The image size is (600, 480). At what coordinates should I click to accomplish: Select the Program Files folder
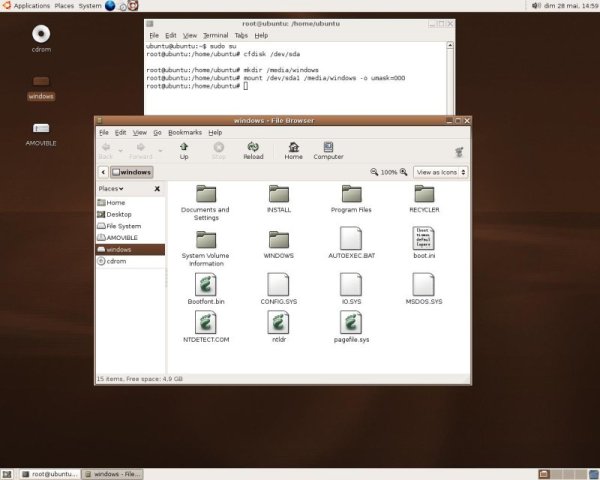pos(351,199)
